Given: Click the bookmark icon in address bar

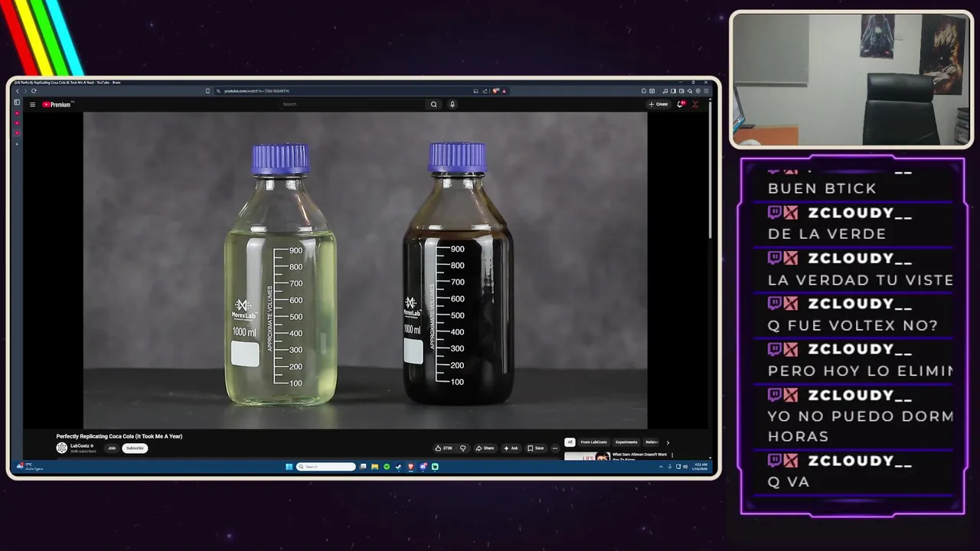Looking at the screenshot, I should tap(207, 91).
